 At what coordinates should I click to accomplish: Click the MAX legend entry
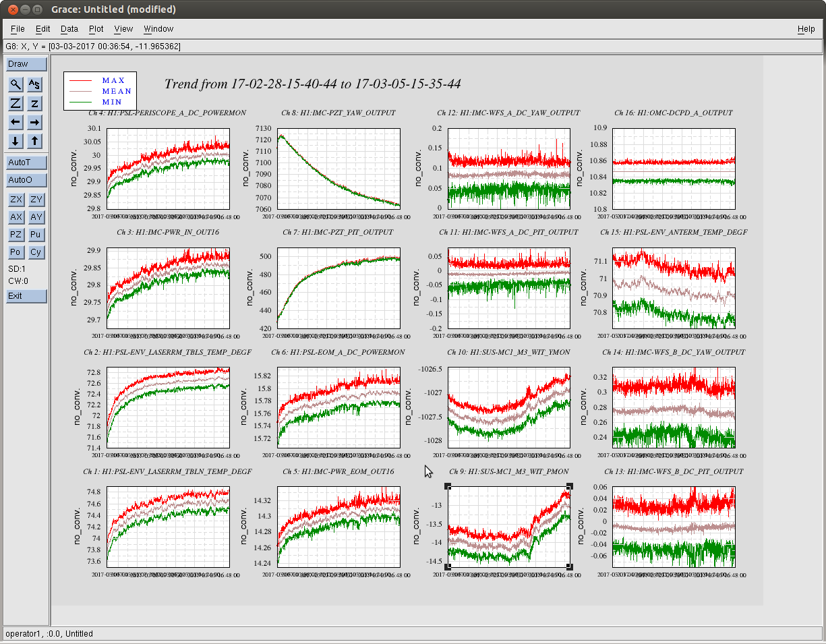pos(113,80)
